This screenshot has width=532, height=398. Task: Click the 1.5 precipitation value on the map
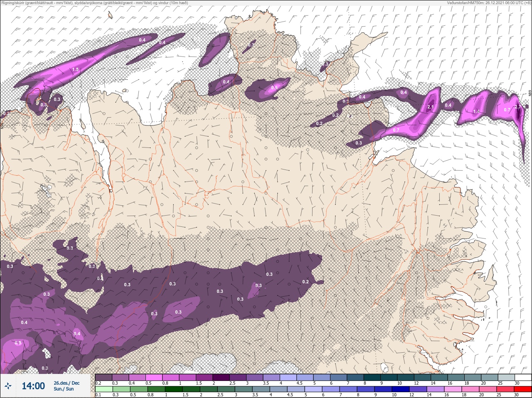click(x=76, y=69)
